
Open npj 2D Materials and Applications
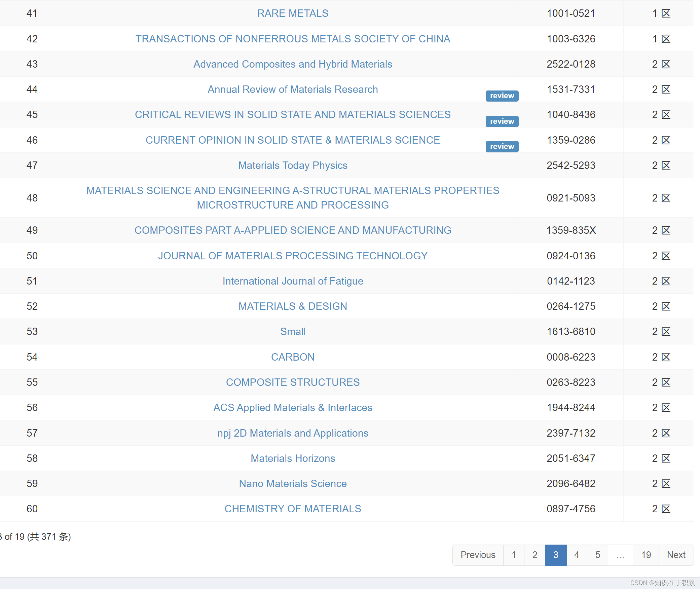coord(293,433)
